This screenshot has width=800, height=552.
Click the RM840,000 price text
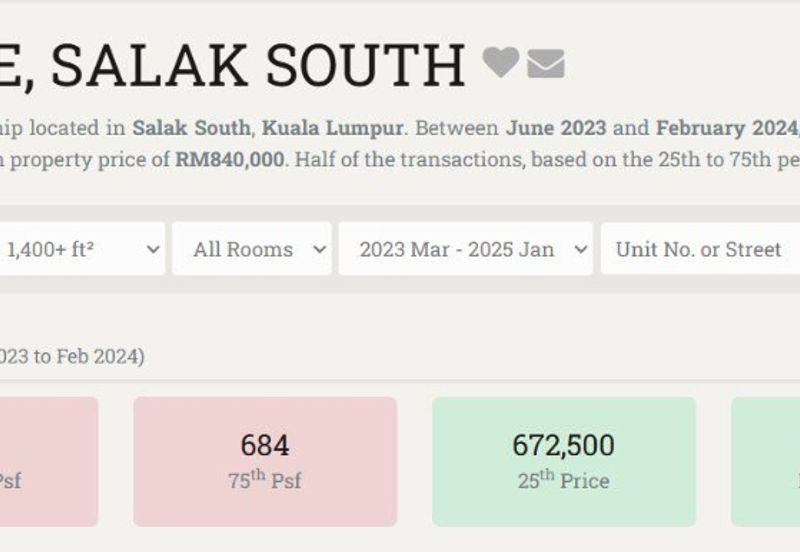230,158
